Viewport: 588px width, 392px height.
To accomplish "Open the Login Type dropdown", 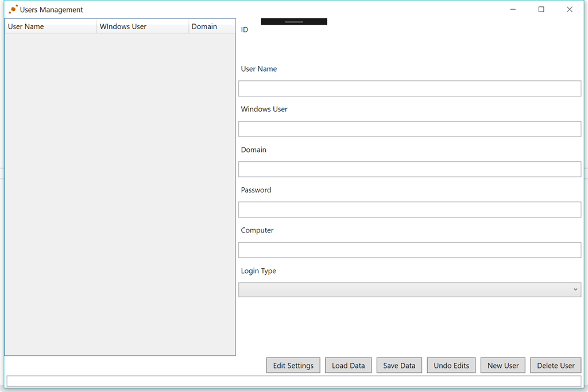I will pyautogui.click(x=409, y=290).
